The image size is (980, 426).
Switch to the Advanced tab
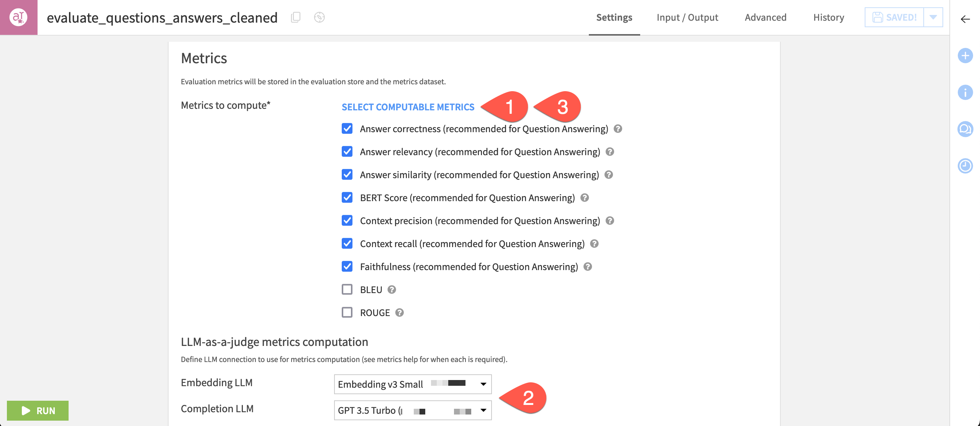pyautogui.click(x=765, y=17)
